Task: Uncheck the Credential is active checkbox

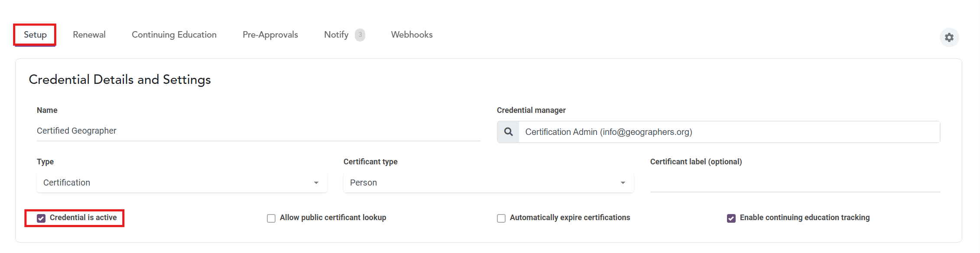Action: [x=41, y=218]
